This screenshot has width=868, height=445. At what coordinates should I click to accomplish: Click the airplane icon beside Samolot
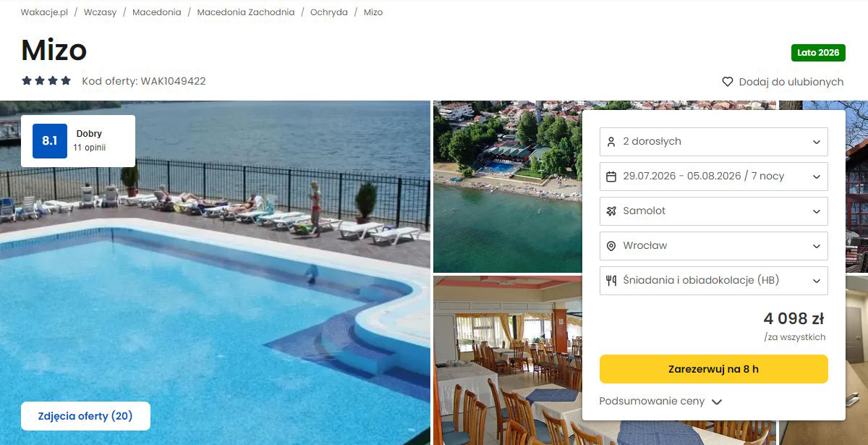click(611, 211)
